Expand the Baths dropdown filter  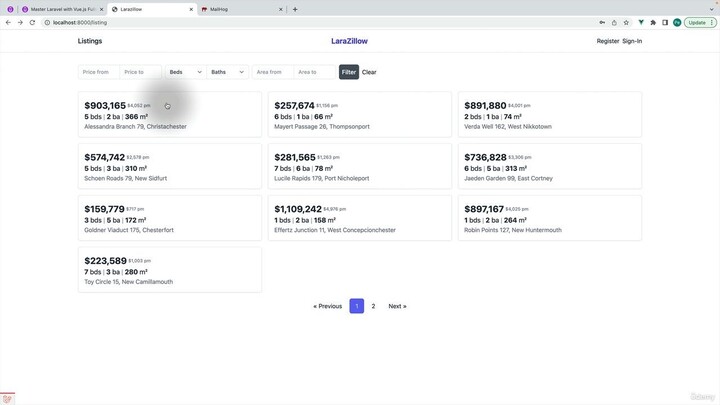(x=227, y=72)
